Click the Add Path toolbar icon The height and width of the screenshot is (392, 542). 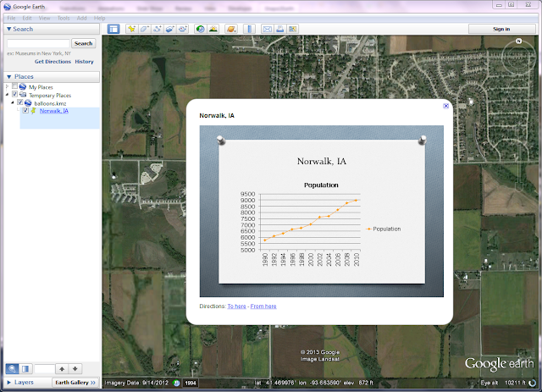157,29
